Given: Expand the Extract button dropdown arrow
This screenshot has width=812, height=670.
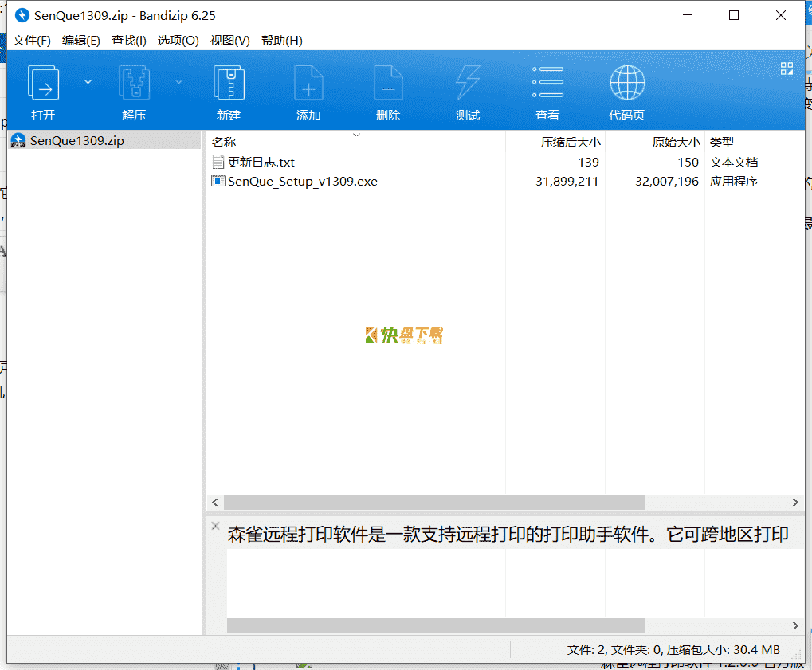Looking at the screenshot, I should [178, 82].
